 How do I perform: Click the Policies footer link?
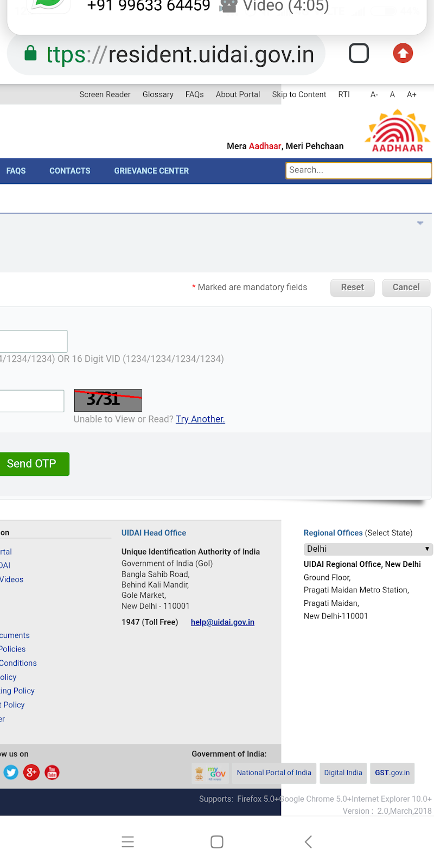tap(13, 649)
